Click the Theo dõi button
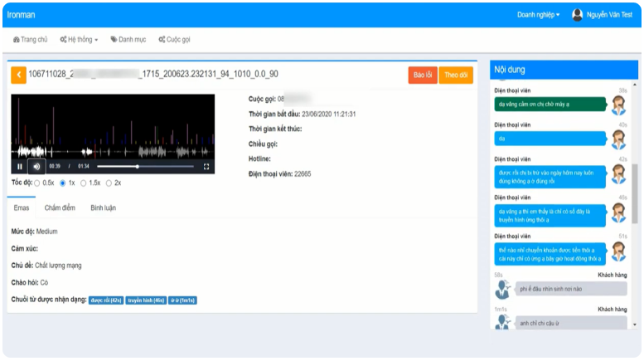644x361 pixels. (456, 75)
